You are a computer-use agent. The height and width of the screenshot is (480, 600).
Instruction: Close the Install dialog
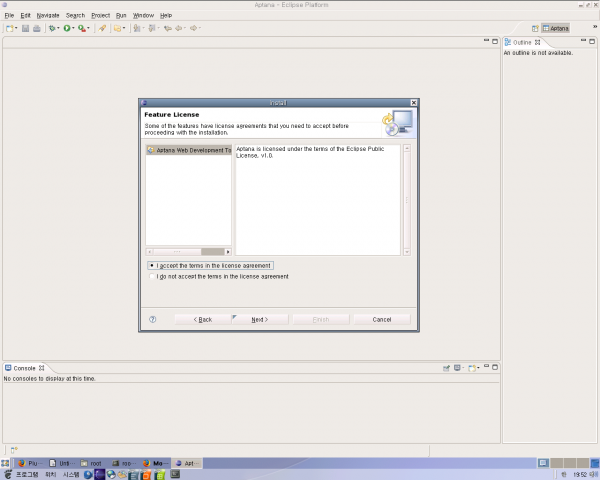(x=414, y=103)
